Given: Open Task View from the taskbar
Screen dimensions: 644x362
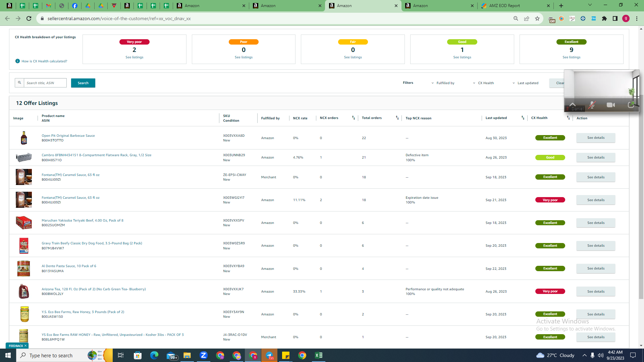Looking at the screenshot, I should pyautogui.click(x=121, y=355).
